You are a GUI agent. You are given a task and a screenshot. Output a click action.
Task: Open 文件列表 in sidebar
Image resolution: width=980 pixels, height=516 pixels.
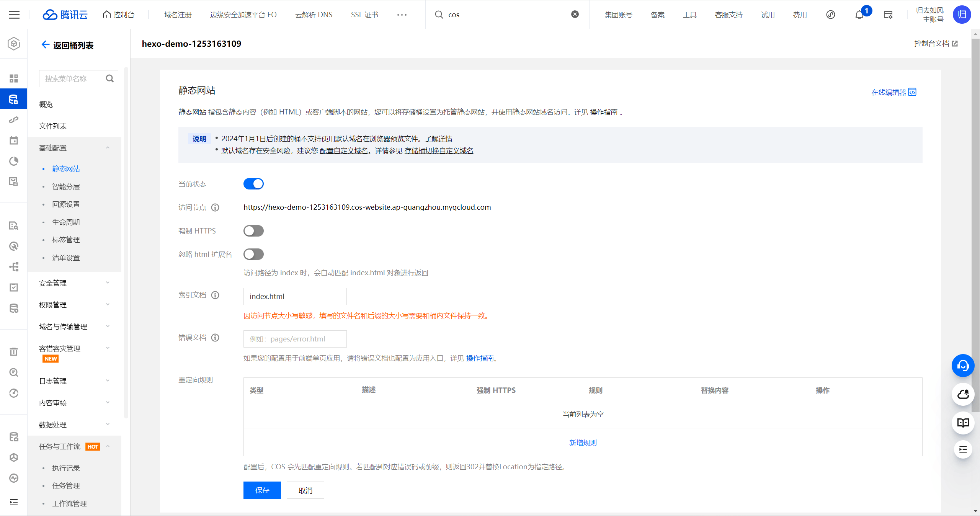[53, 126]
